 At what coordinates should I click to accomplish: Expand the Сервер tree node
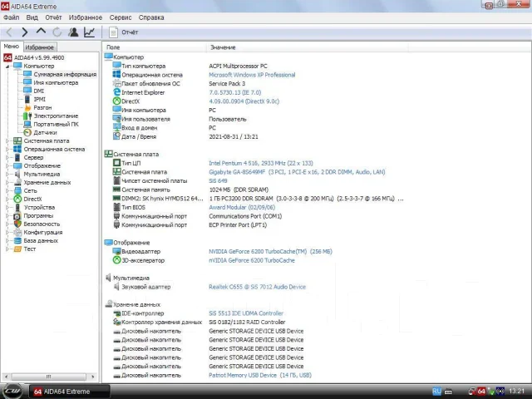(x=7, y=157)
